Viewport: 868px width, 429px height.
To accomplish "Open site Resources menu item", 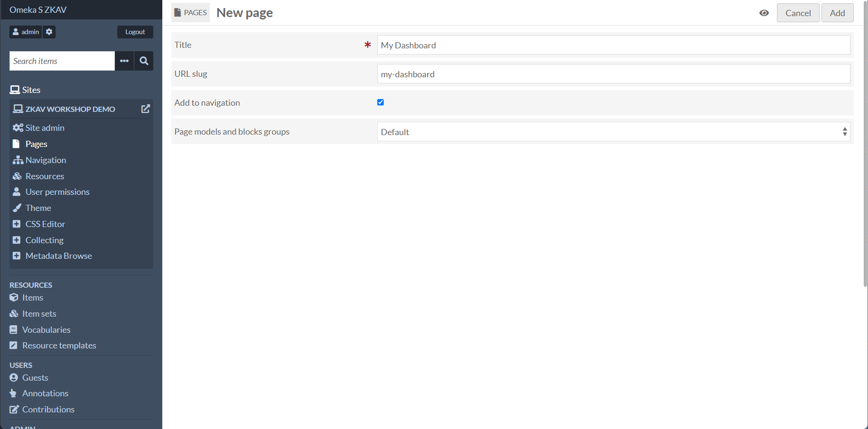I will 38,176.
